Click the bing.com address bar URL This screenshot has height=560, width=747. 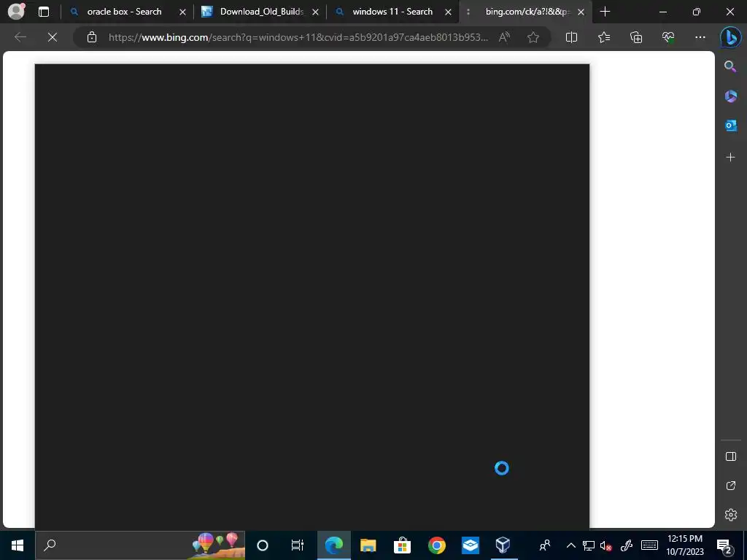coord(298,37)
